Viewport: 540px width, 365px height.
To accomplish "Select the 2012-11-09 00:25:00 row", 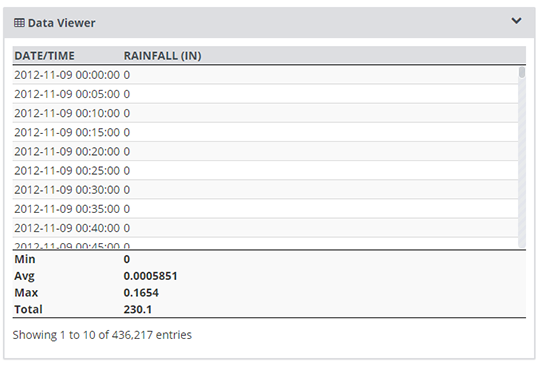I will [266, 170].
